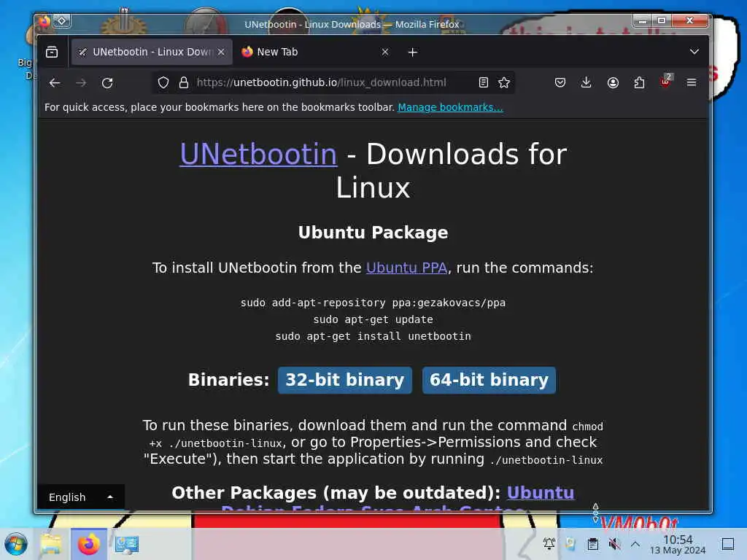747x560 pixels.
Task: Click the Ubuntu Package heading
Action: 373,233
